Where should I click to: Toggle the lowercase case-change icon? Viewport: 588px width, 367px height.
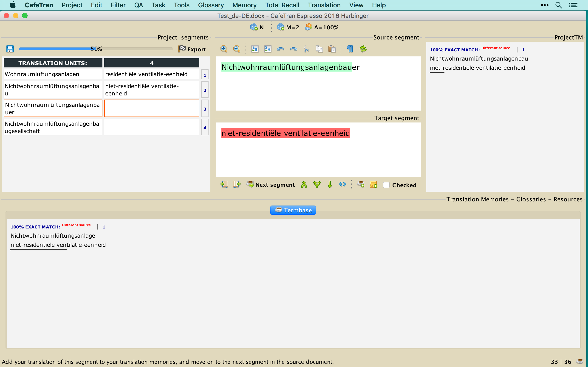[x=255, y=49]
